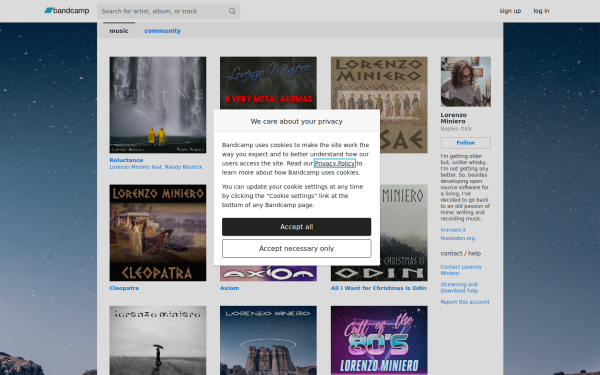Viewport: 600px width, 375px height.
Task: Open A Very Metal Axemas album cover
Action: 268,83
